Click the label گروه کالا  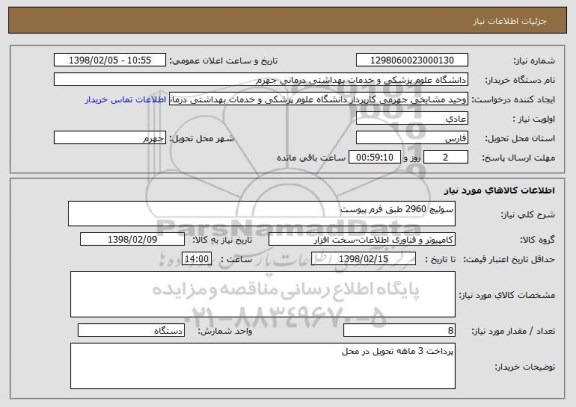[537, 240]
